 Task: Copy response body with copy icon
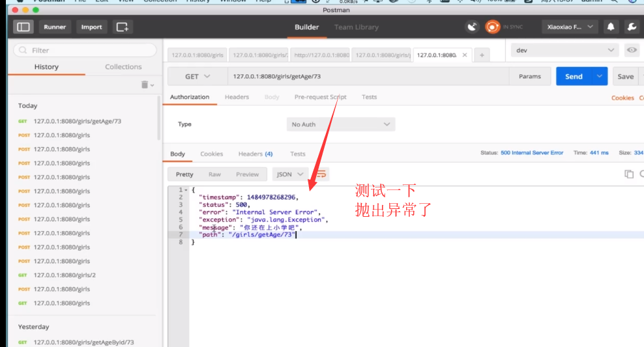pyautogui.click(x=628, y=174)
